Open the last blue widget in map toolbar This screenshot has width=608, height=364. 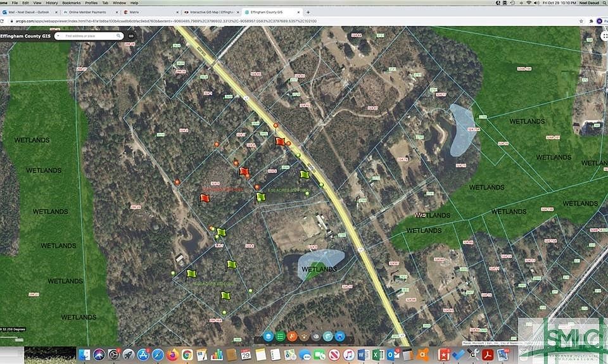[x=340, y=336]
